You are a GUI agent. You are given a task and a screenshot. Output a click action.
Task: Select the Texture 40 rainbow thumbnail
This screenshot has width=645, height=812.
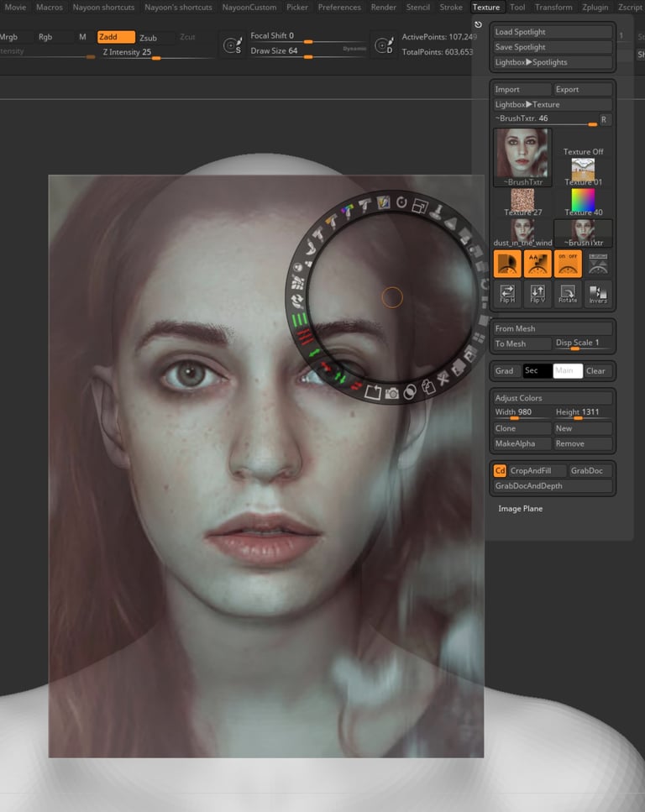pyautogui.click(x=584, y=202)
